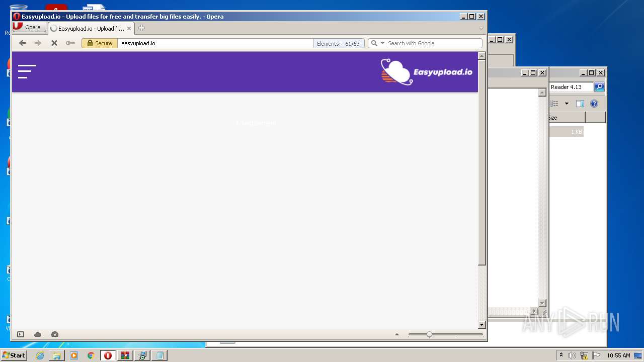Click the password key icon
The image size is (644, 362).
(70, 43)
